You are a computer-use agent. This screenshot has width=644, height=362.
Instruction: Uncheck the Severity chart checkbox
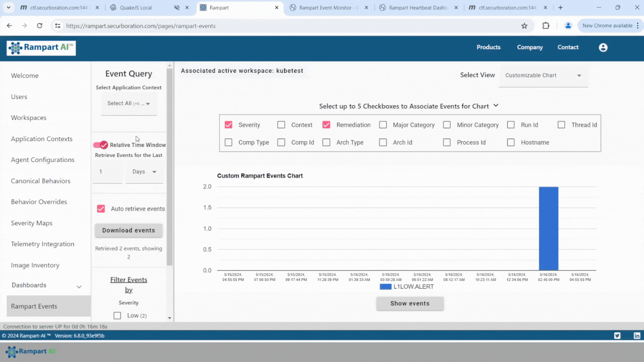click(228, 125)
